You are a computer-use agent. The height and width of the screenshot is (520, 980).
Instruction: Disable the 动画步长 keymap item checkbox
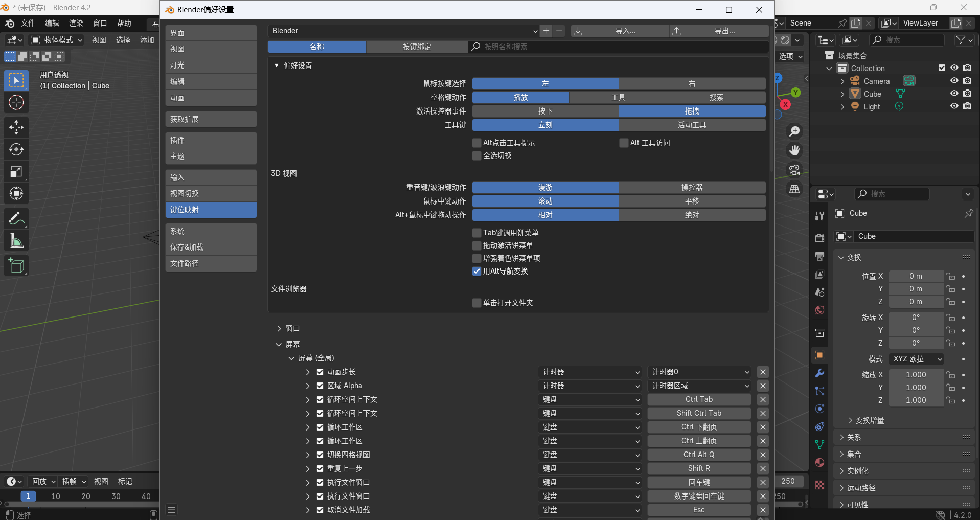[320, 372]
